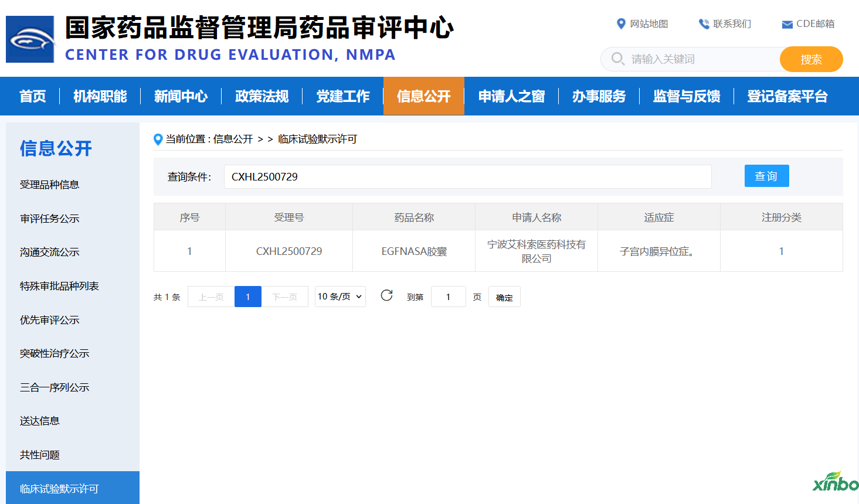
Task: Go to 申请人之窗 in navigation bar
Action: pyautogui.click(x=511, y=96)
